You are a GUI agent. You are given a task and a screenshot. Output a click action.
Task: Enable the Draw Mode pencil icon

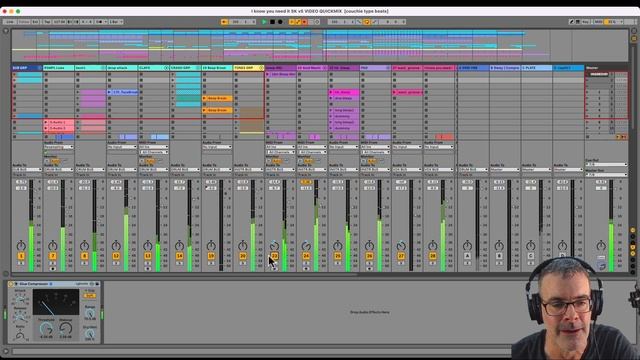tap(571, 22)
